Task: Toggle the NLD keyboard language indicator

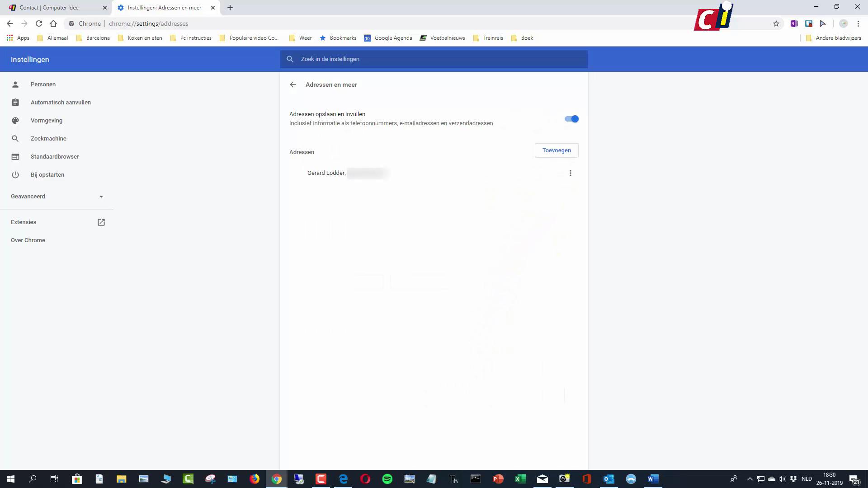Action: coord(806,479)
